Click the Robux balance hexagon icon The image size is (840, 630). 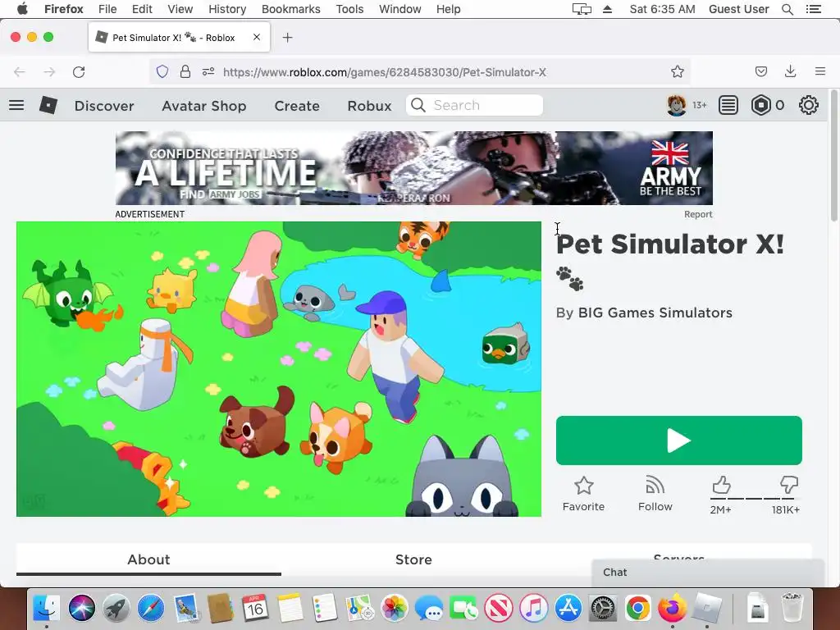tap(760, 105)
